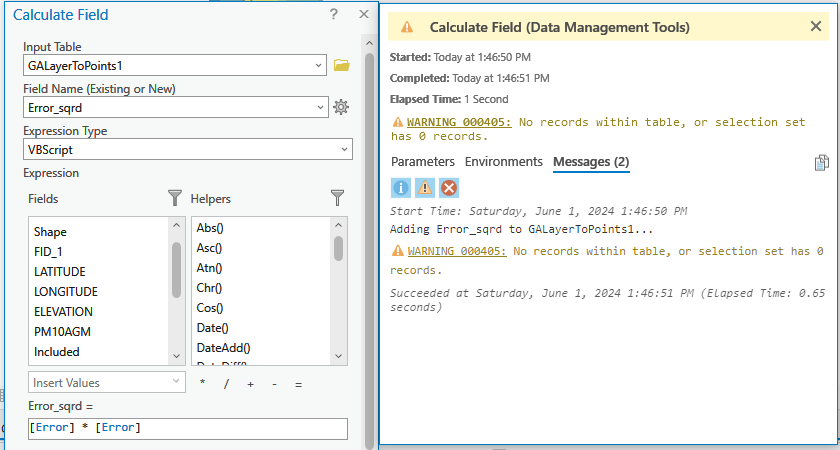Image resolution: width=840 pixels, height=450 pixels.
Task: Open the Calculate Field help question mark
Action: click(x=333, y=15)
